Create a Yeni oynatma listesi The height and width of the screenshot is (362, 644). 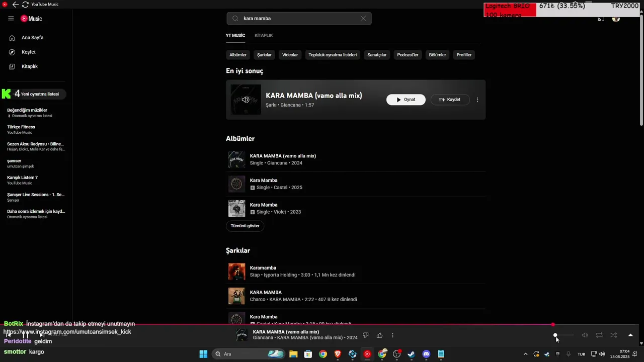pyautogui.click(x=36, y=94)
